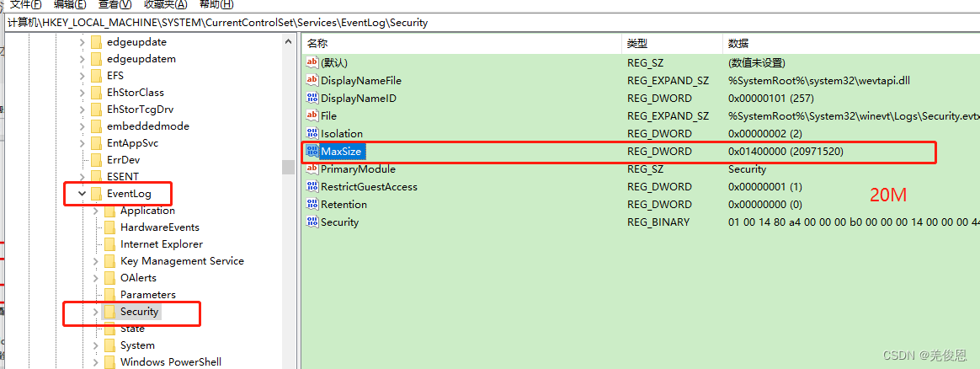Image resolution: width=980 pixels, height=369 pixels.
Task: Click the MaxSize DWORD value icon
Action: [312, 152]
